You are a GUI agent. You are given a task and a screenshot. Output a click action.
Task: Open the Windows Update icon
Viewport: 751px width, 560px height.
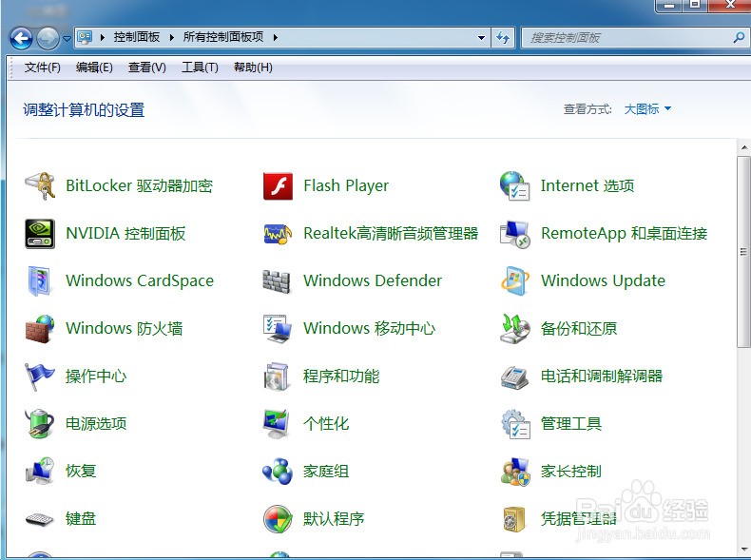[515, 280]
